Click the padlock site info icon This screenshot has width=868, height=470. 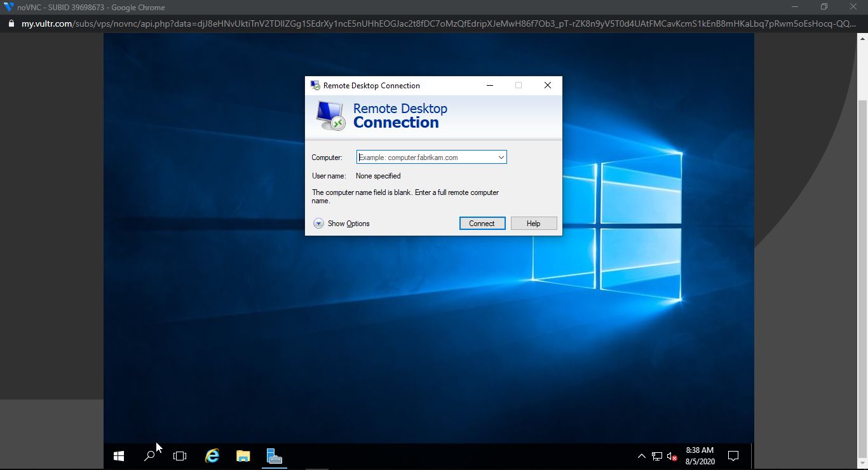click(x=11, y=23)
